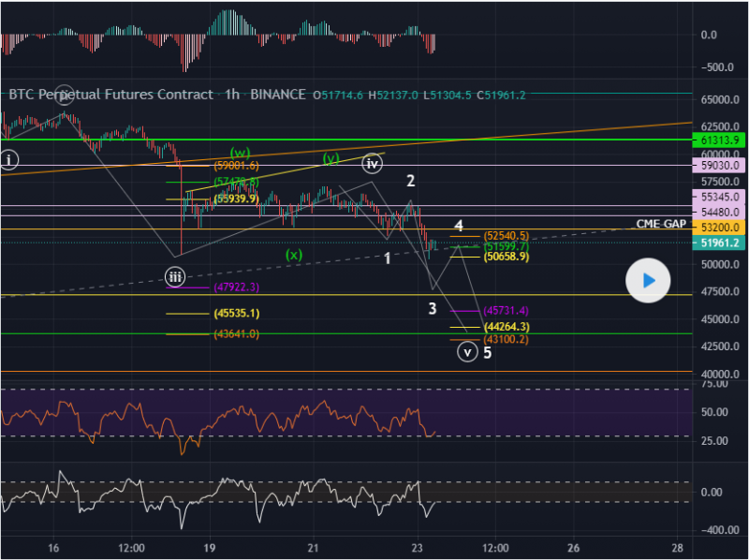749x560 pixels.
Task: Click the circled wave iii marker
Action: 175,276
